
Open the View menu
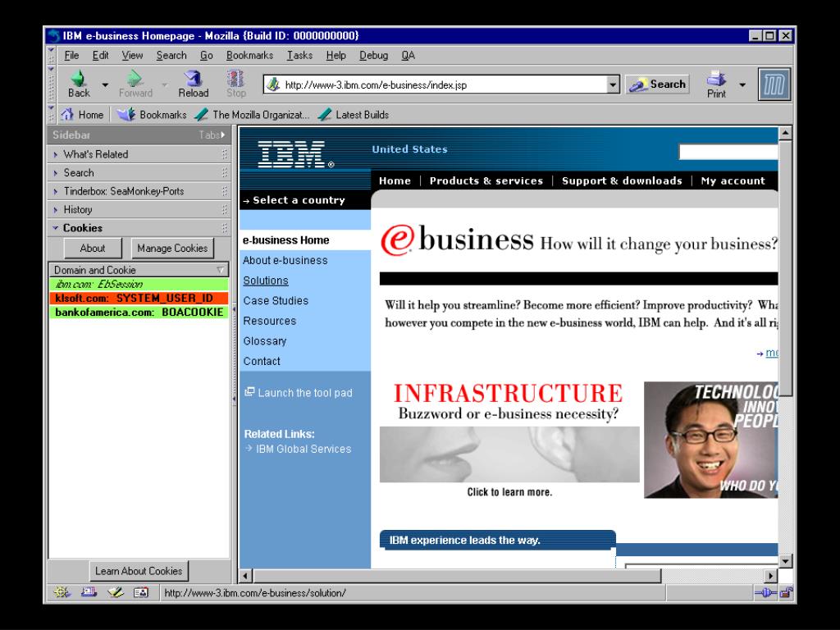click(x=132, y=55)
